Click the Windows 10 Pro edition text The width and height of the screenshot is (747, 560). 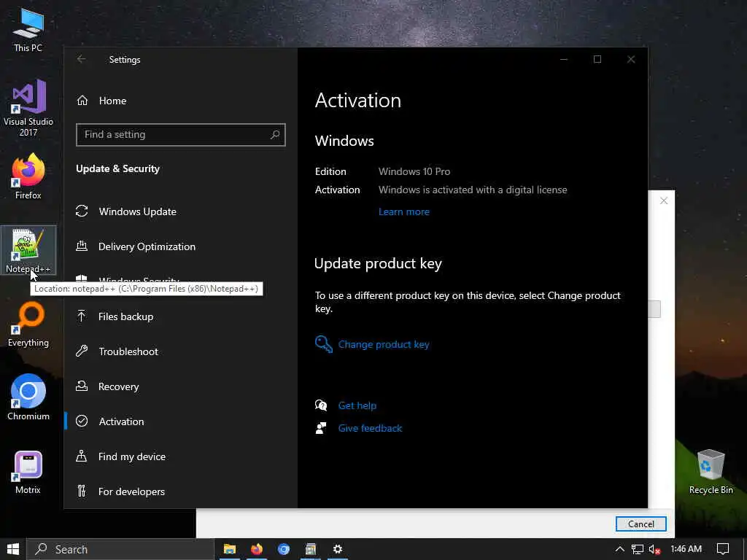414,171
